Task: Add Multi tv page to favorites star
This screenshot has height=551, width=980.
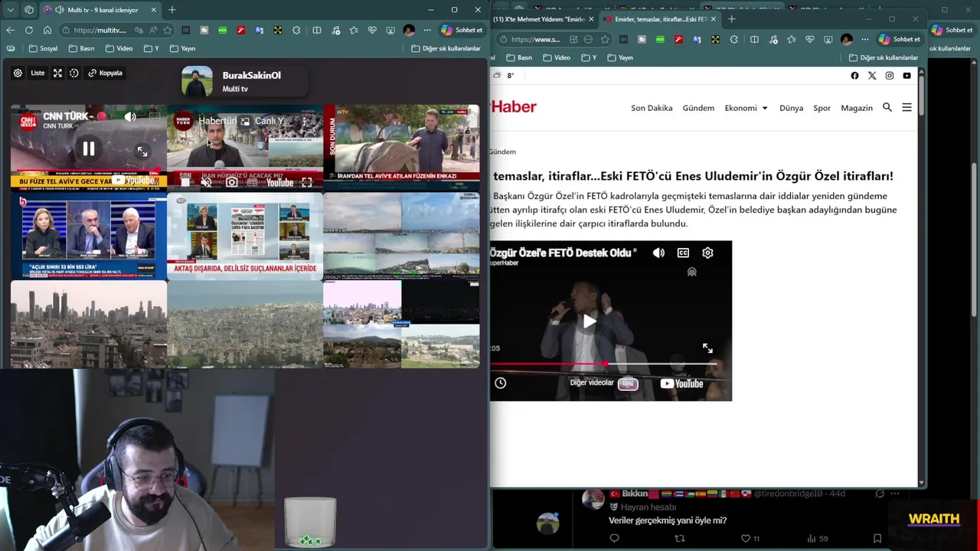Action: coord(168,30)
